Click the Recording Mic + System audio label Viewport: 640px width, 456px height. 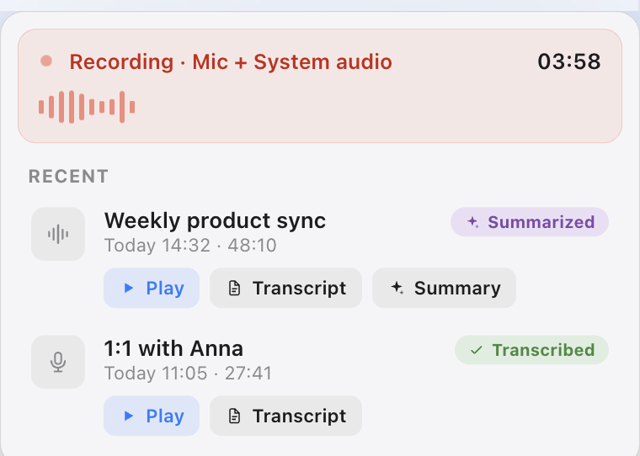231,62
